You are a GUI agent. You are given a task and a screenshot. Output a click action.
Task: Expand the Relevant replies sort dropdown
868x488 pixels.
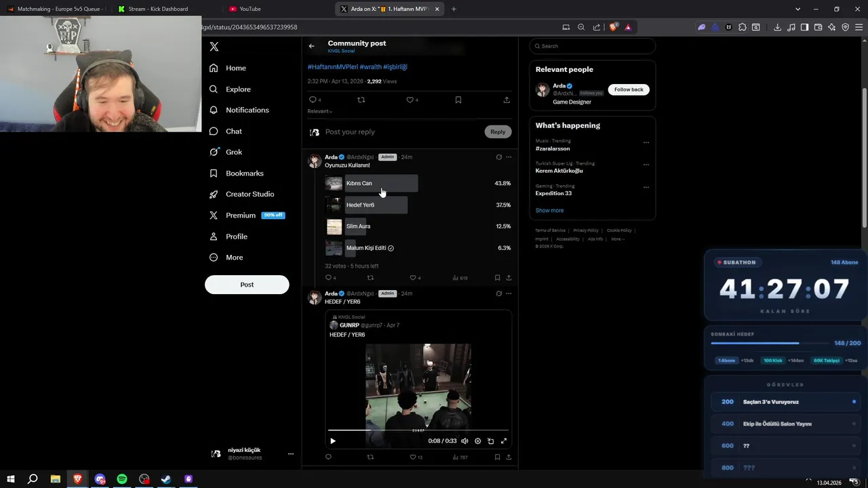point(319,111)
